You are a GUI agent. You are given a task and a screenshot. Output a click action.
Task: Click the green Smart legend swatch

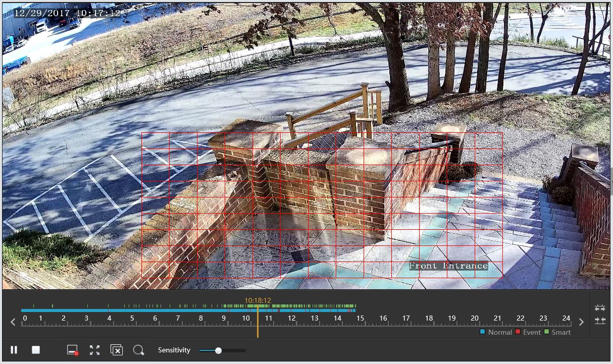pos(547,332)
